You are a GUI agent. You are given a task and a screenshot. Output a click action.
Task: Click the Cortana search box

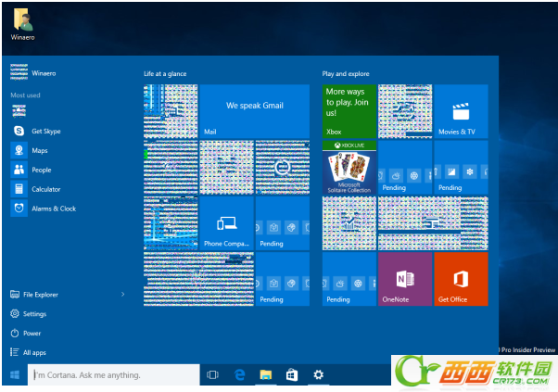(113, 374)
